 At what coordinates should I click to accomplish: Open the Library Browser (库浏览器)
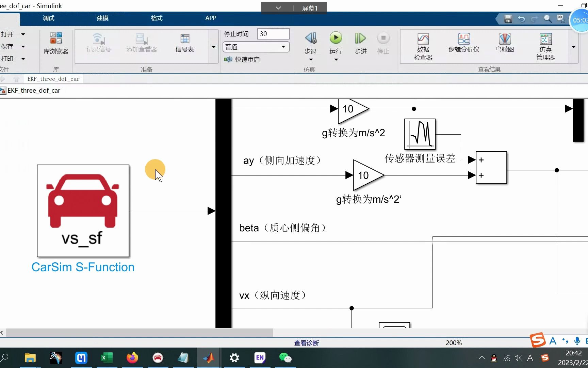point(56,43)
